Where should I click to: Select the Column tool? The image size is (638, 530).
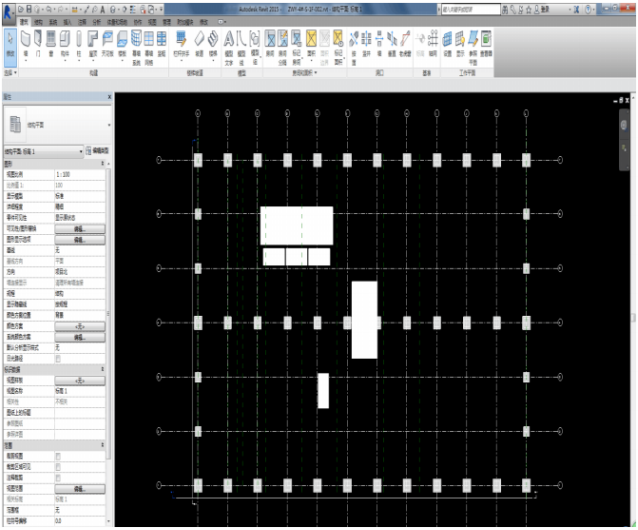click(78, 41)
